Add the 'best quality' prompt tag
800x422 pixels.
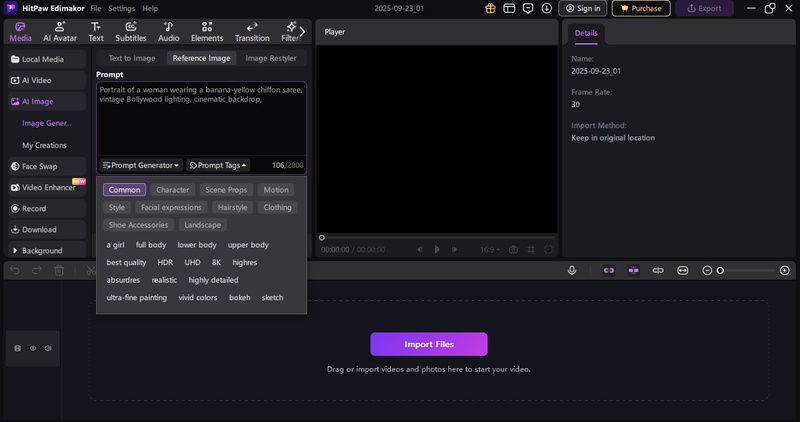point(126,262)
